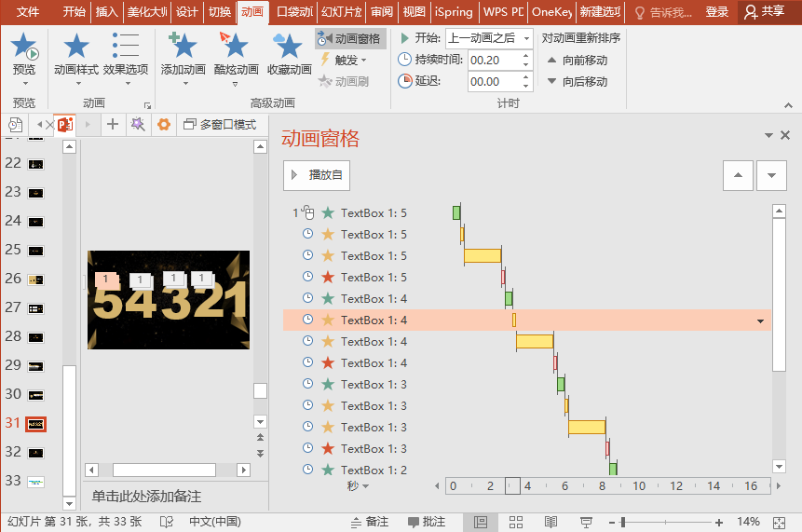The image size is (802, 532).
Task: Click the 告诉我 Tell Me lightbulb box
Action: (x=663, y=12)
